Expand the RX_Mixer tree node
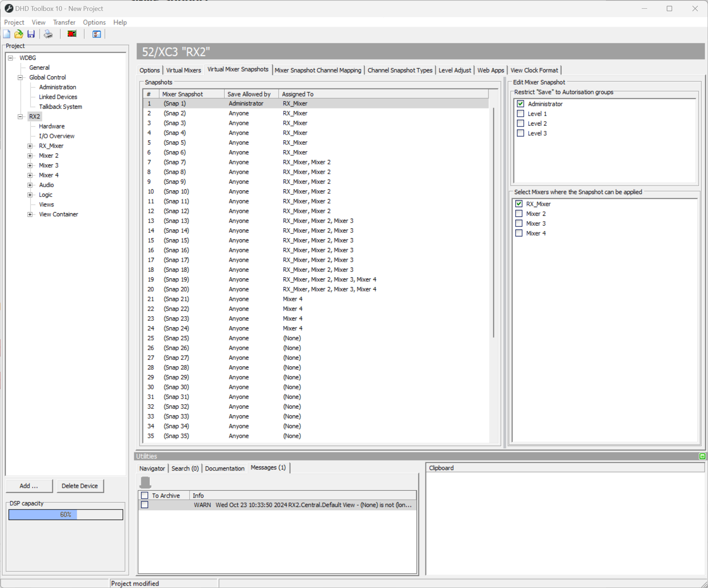 point(30,146)
